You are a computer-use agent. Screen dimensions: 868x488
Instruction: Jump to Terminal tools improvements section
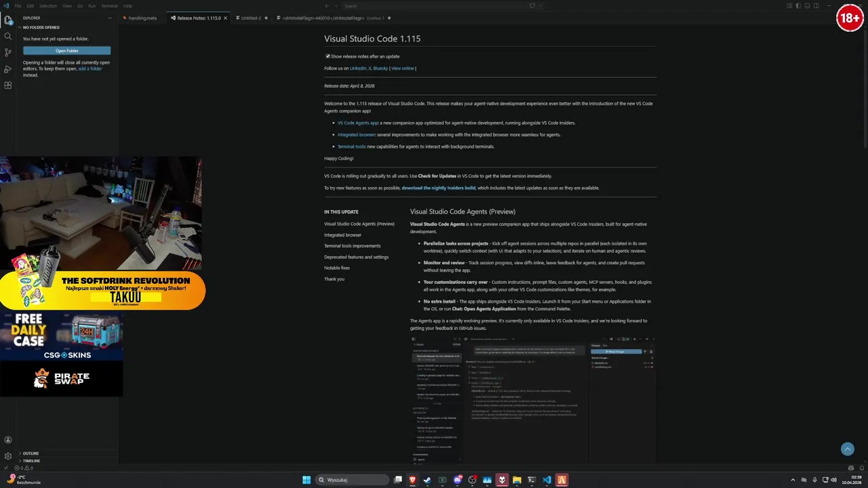[352, 246]
